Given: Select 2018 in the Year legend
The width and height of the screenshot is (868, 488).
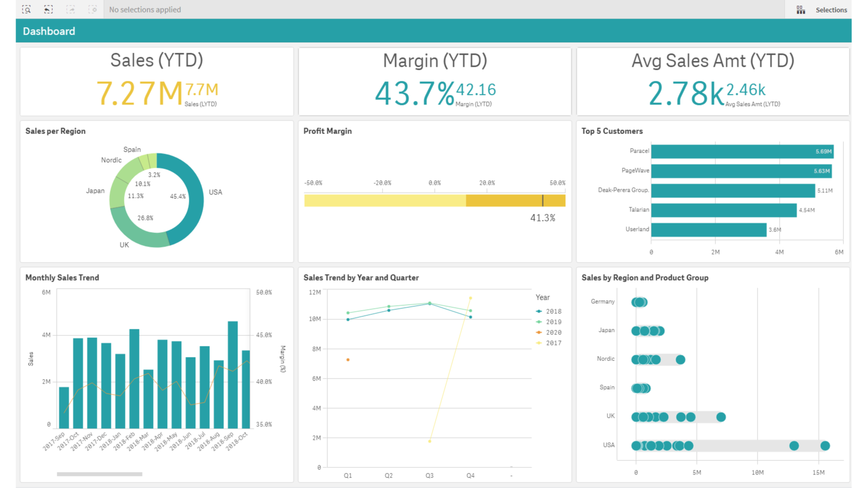Looking at the screenshot, I should click(553, 311).
